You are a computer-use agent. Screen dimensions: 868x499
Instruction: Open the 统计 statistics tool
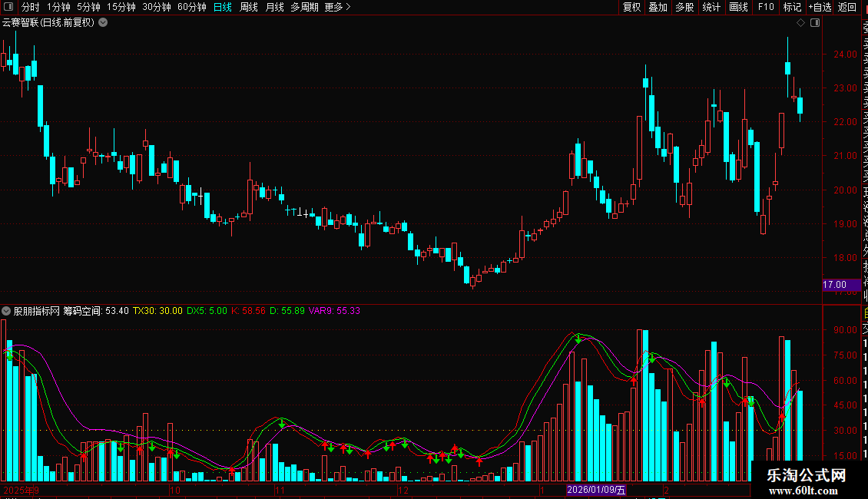pyautogui.click(x=711, y=7)
